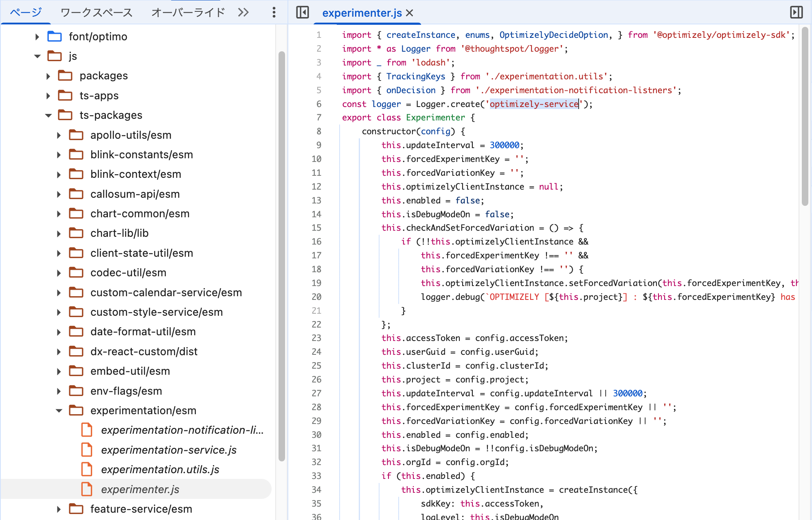Switch to the ワークスペース tab
The height and width of the screenshot is (520, 812).
point(97,12)
